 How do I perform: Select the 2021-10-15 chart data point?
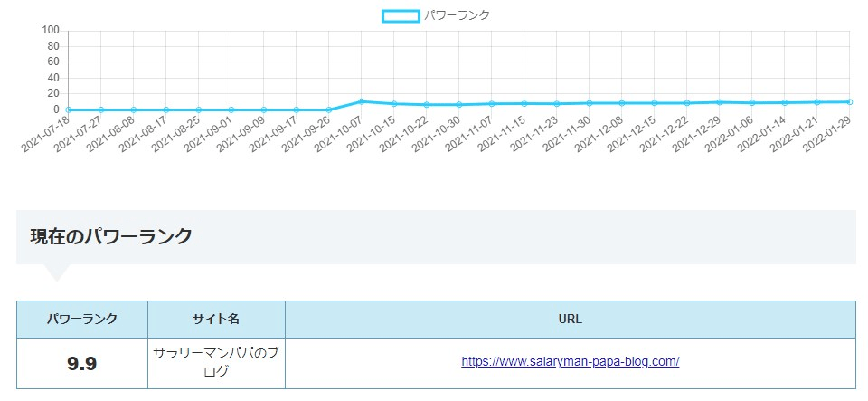tap(394, 104)
